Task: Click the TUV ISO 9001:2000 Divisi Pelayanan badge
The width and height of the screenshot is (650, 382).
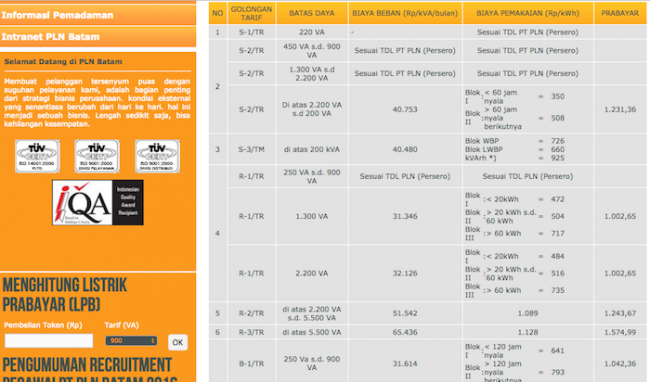Action: point(97,156)
